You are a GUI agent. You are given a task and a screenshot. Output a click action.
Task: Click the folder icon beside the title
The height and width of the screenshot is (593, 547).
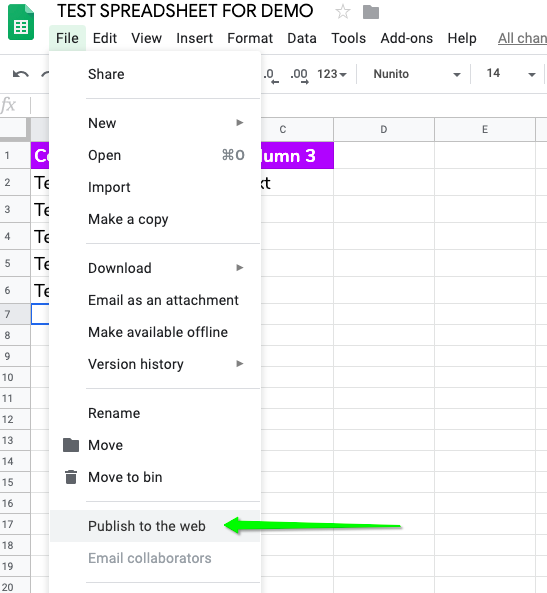pyautogui.click(x=371, y=12)
